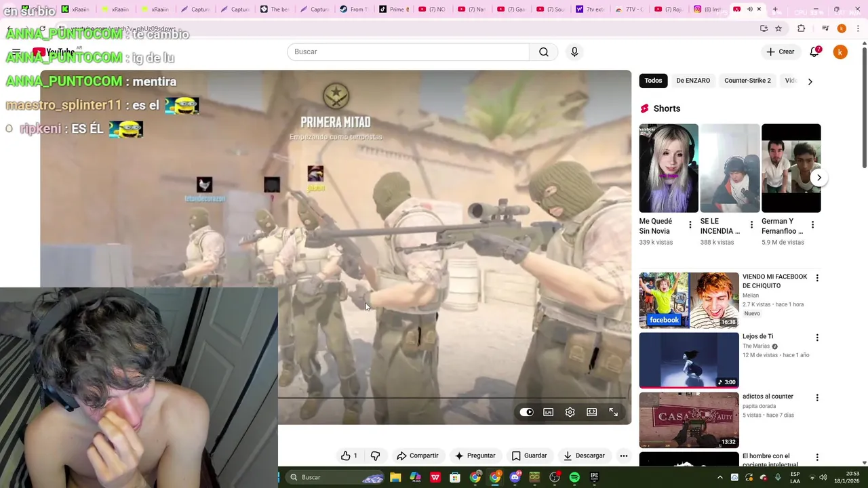Click the YouTube search magnifier button
Screen dimensions: 868x488
click(544, 52)
